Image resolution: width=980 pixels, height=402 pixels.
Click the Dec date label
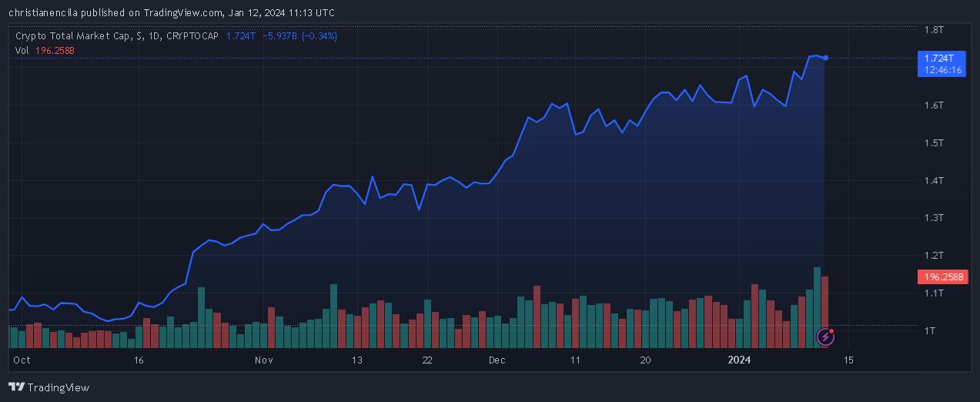click(x=497, y=360)
